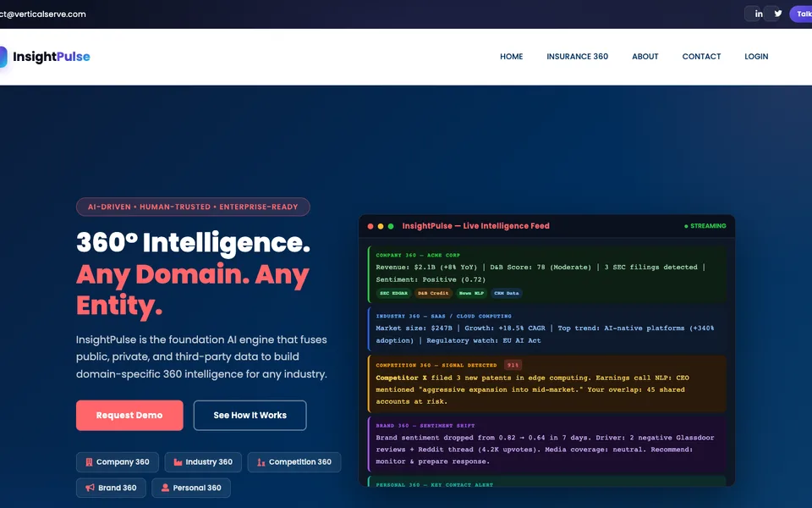Click the Market size: $247B feed line
This screenshot has width=812, height=508.
click(545, 334)
